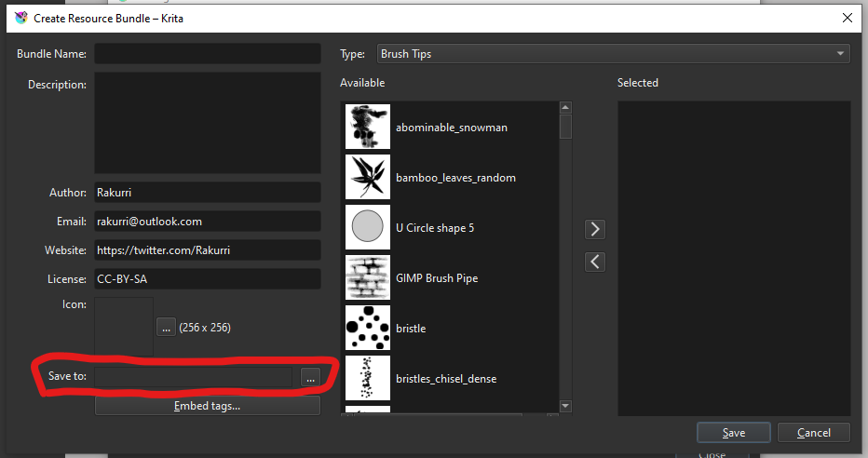Click the left arrow to remove resource

pyautogui.click(x=595, y=262)
